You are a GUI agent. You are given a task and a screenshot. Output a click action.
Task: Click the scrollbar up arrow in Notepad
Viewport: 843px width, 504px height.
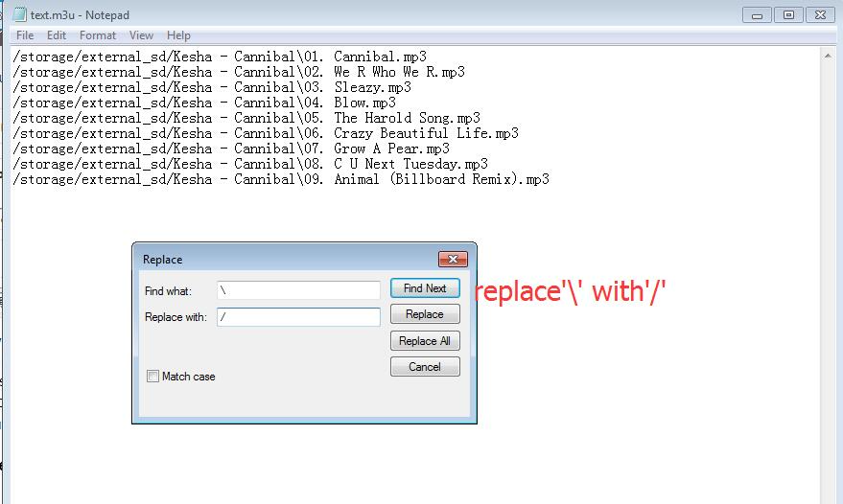click(828, 56)
